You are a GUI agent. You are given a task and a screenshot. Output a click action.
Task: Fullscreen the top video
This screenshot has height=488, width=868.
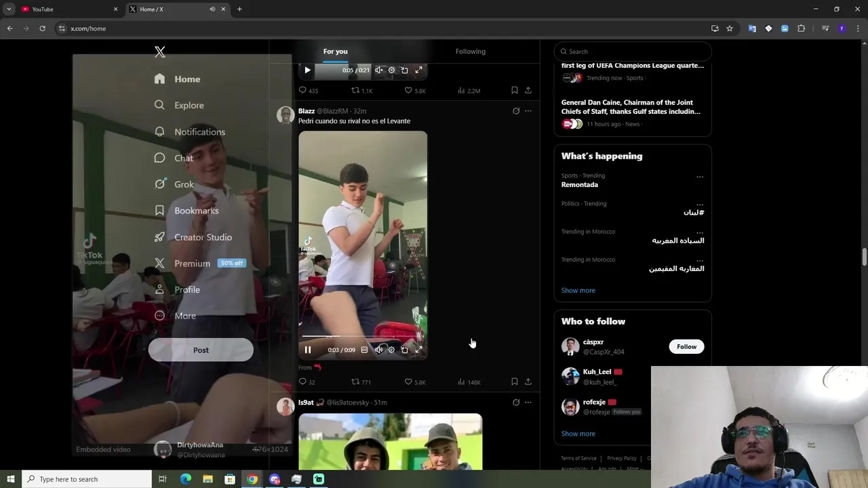click(x=418, y=70)
